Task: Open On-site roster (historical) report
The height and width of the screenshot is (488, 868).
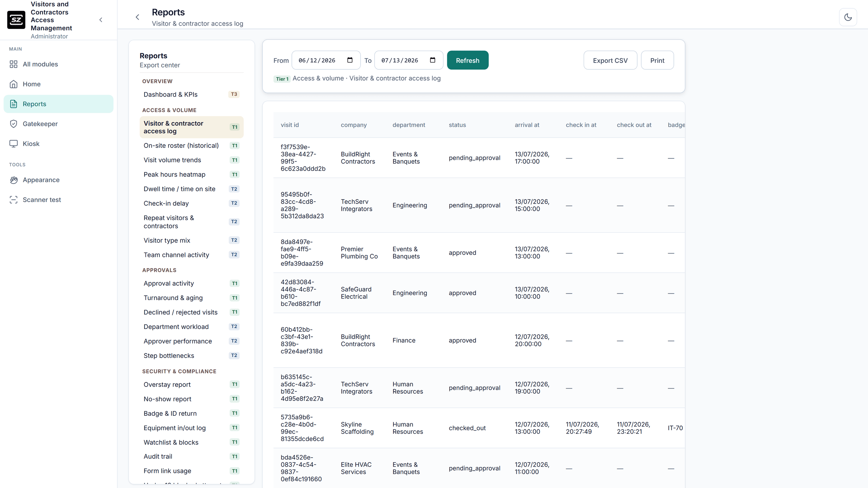Action: point(192,145)
